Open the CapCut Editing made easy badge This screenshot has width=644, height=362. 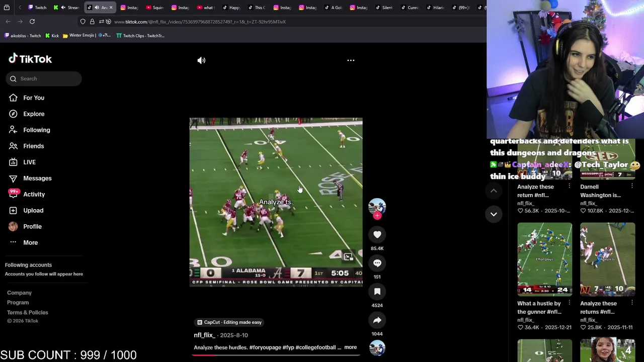pos(229,322)
